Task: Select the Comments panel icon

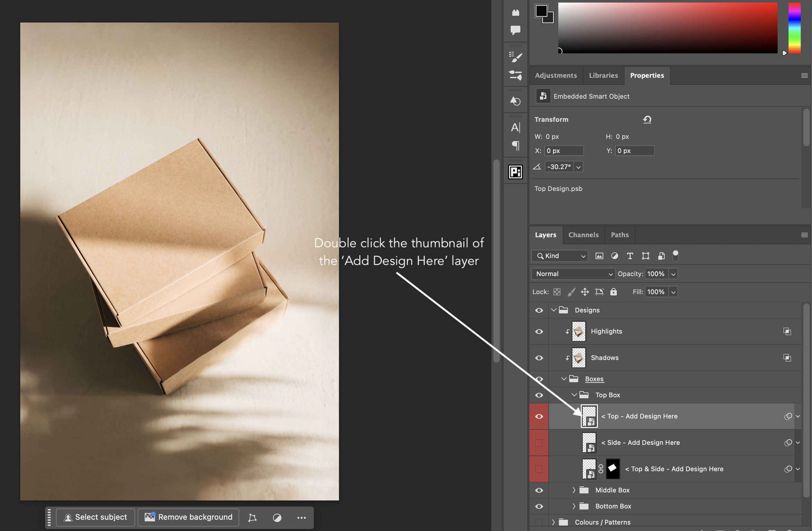Action: coord(515,30)
